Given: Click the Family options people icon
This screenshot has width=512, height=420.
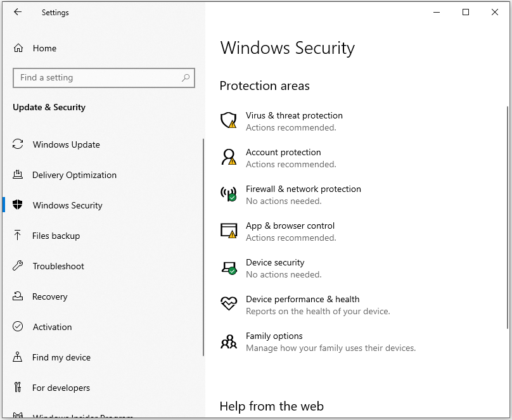Looking at the screenshot, I should coord(228,341).
